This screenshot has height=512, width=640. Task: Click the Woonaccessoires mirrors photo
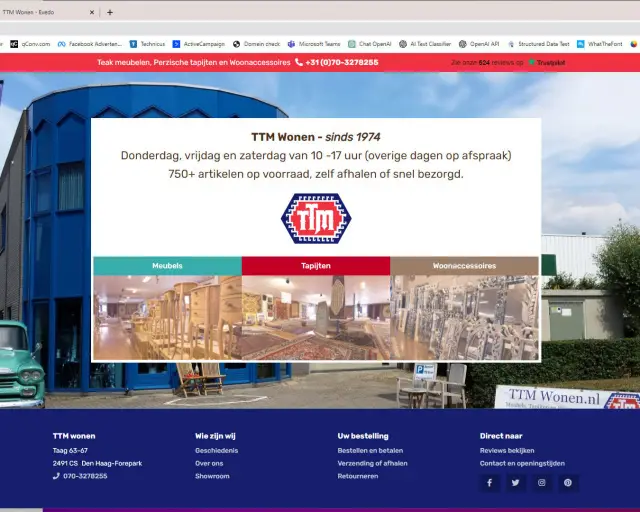click(x=464, y=318)
